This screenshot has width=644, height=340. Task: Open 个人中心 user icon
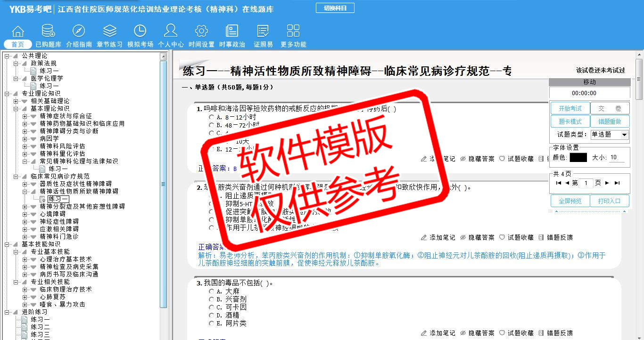tap(171, 32)
